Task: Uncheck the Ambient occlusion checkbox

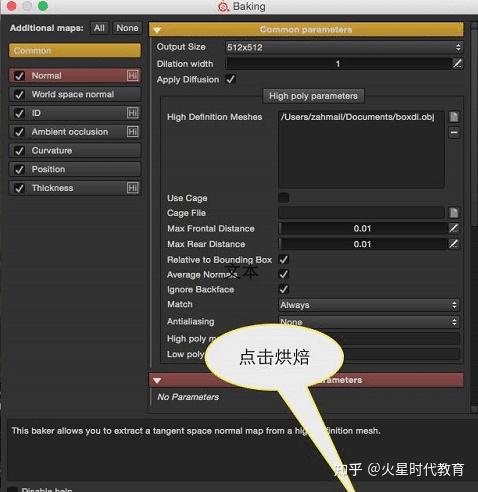Action: [x=19, y=132]
